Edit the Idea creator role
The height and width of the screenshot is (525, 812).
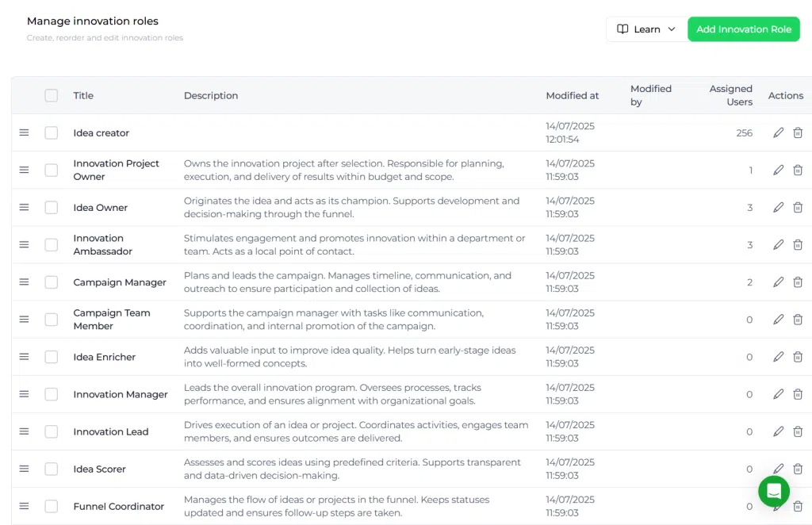click(x=779, y=132)
